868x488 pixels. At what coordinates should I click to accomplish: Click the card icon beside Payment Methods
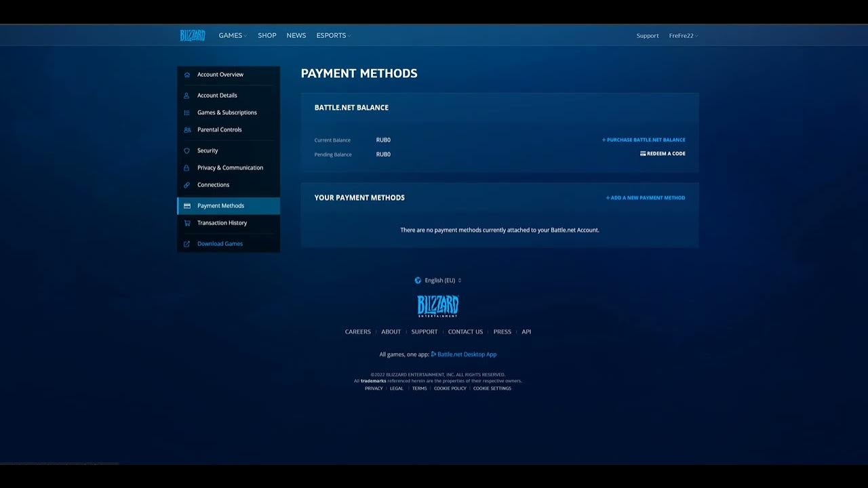coord(187,205)
